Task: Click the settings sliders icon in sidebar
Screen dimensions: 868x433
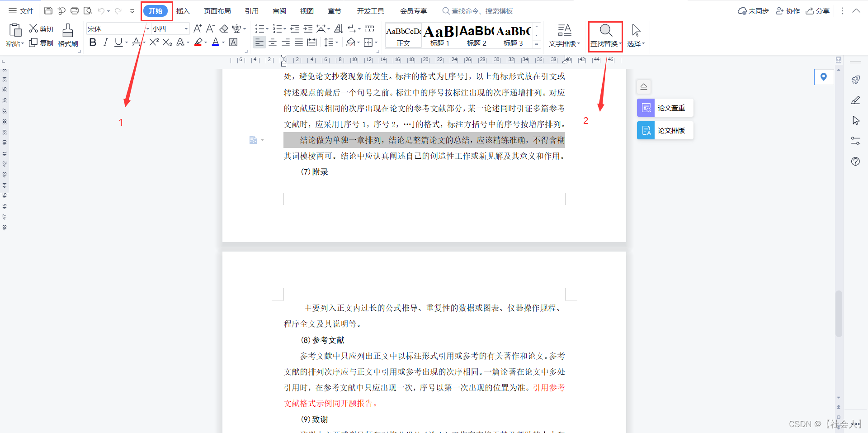Action: coord(855,141)
